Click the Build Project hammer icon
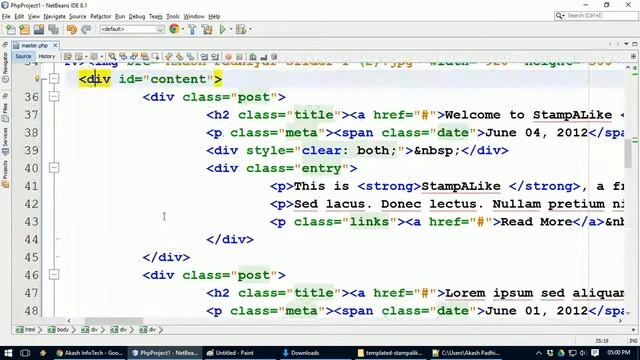Screen dimensions: 640x360 pos(192,29)
